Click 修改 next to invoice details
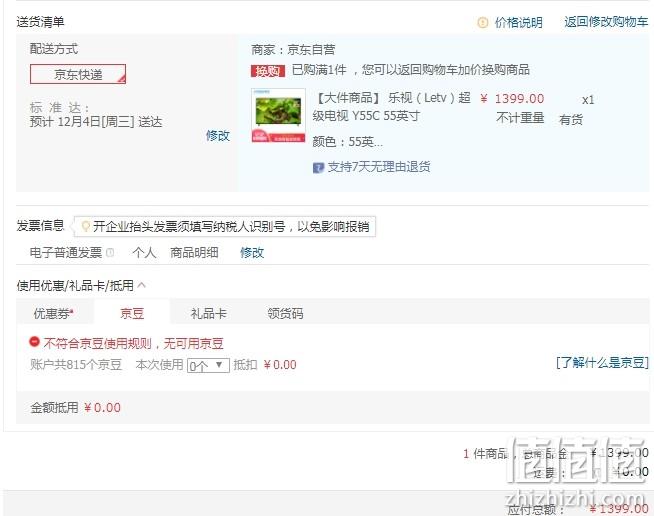The image size is (654, 516). pyautogui.click(x=252, y=252)
